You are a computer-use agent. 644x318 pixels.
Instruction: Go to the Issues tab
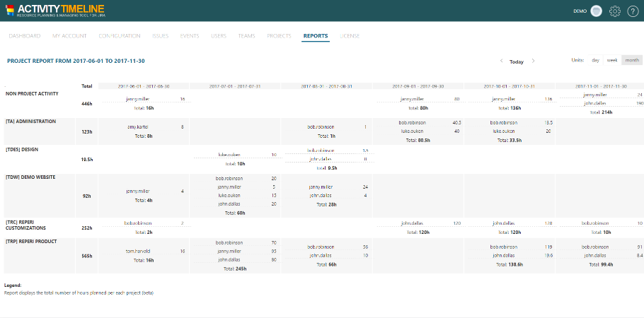point(160,35)
